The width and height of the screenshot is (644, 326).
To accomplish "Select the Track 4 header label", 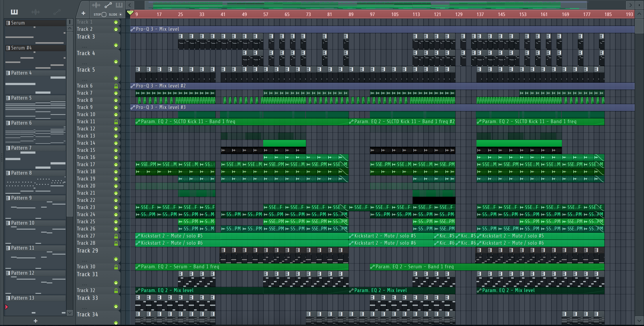I will 86,53.
